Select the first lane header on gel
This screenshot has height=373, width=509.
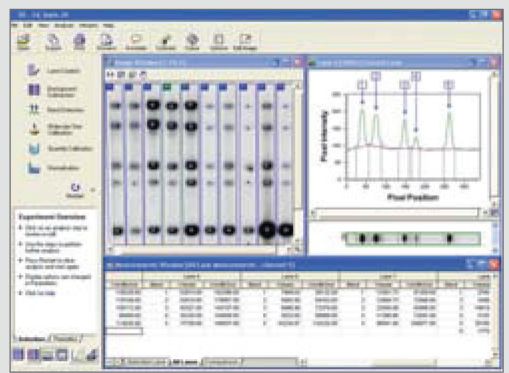109,87
